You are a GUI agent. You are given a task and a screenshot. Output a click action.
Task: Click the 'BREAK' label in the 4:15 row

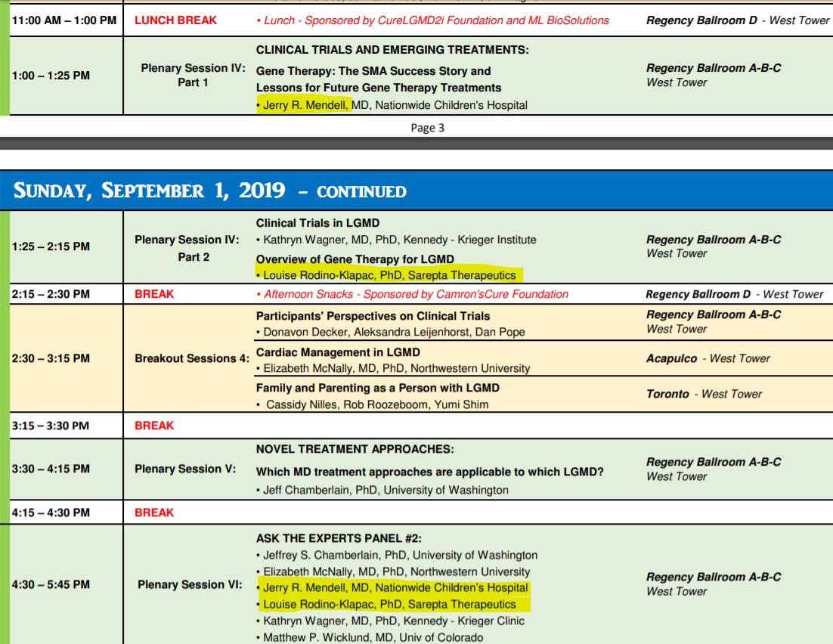[154, 512]
